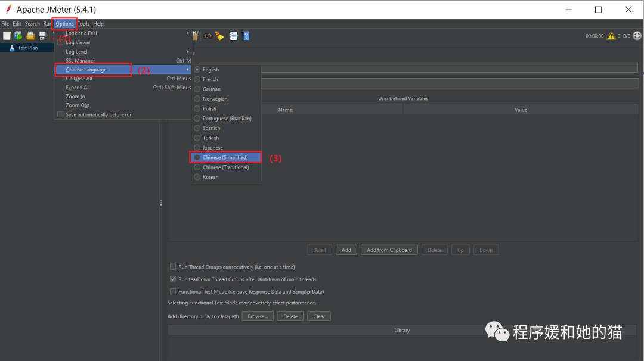
Task: Click the Library column header
Action: point(402,330)
